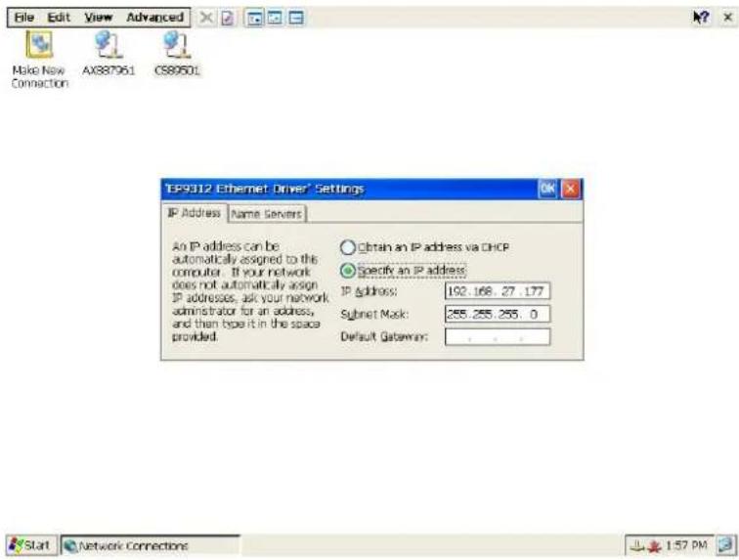Open the Edit menu

click(x=59, y=18)
